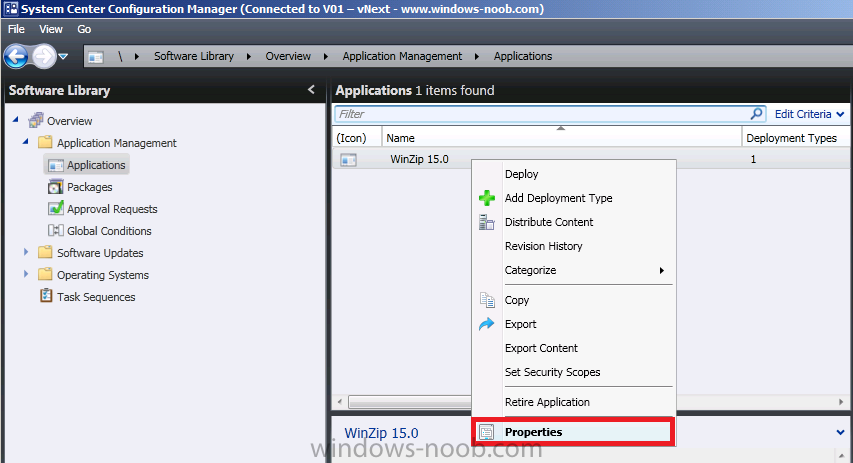853x463 pixels.
Task: Expand the arrow after Software Library breadcrumb
Action: (249, 57)
